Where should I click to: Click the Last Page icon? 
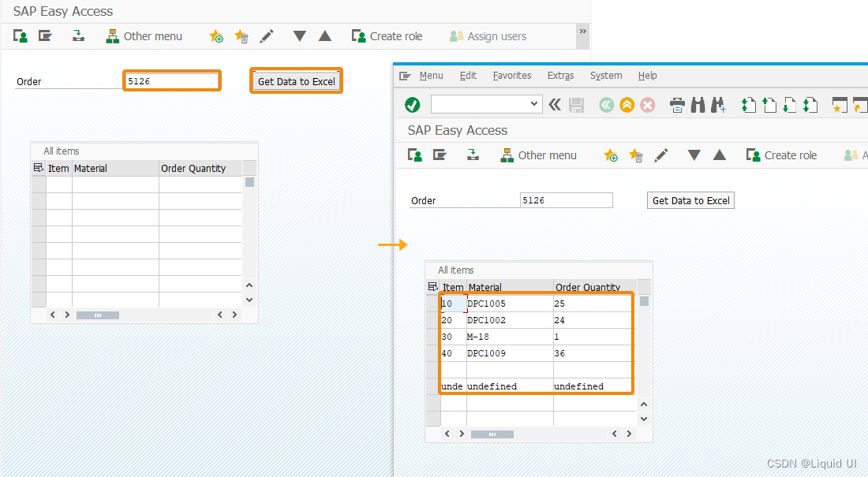[810, 105]
